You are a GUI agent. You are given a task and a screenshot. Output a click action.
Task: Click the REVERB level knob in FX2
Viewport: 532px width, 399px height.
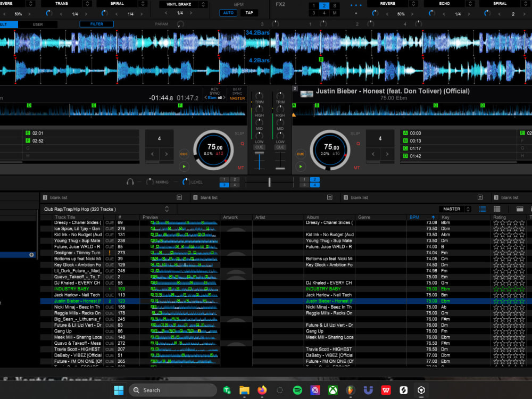point(375,13)
